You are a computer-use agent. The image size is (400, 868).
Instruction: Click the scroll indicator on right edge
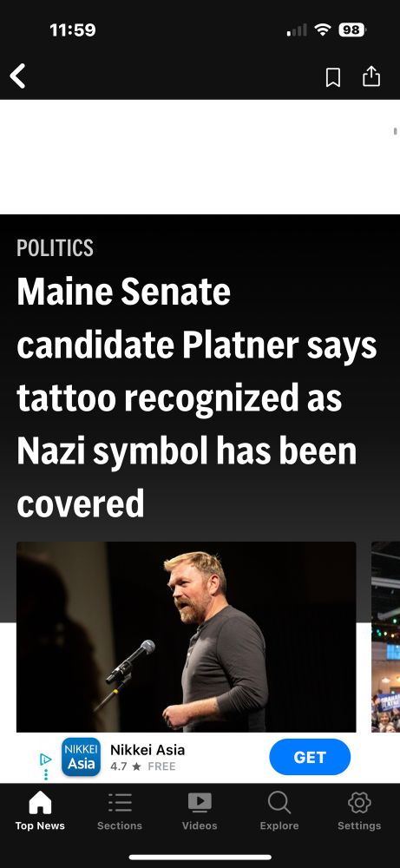point(395,131)
